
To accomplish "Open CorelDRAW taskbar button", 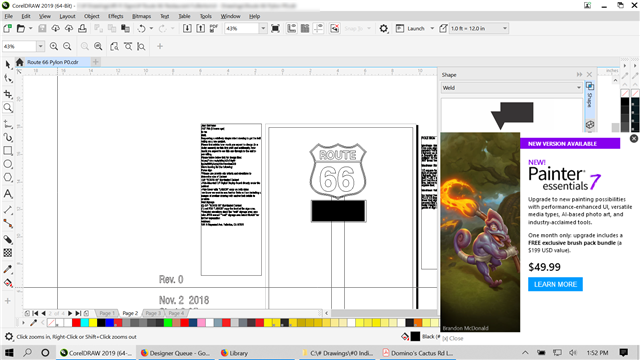I will tap(96, 353).
